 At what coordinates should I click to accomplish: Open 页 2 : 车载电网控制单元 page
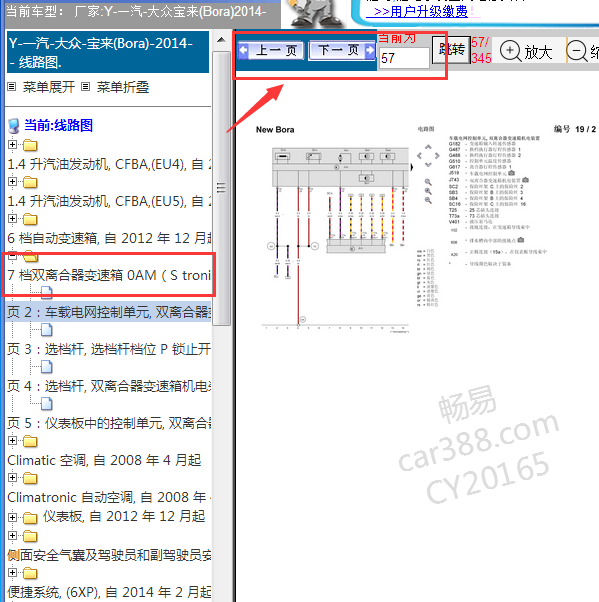109,312
